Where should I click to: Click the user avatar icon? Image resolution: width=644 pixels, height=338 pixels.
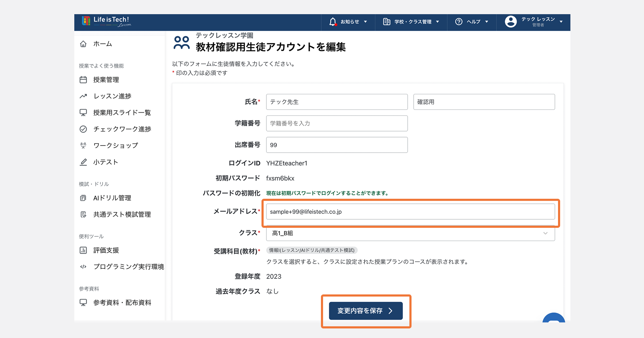[x=511, y=22]
